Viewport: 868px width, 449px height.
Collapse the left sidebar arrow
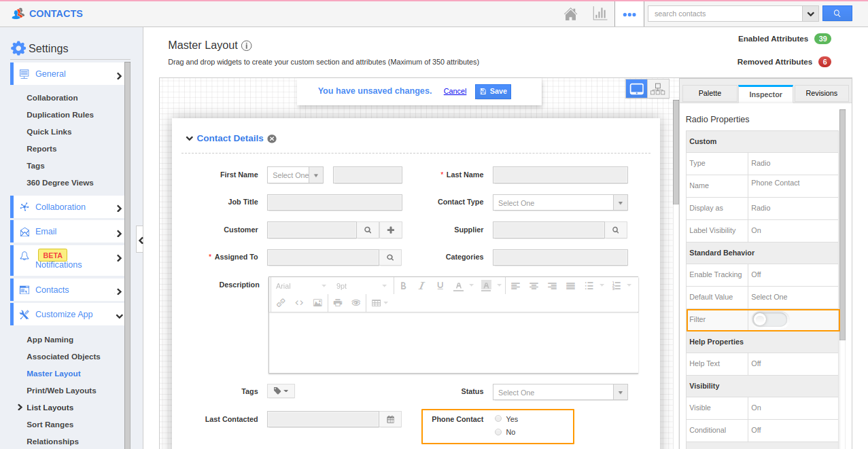click(140, 240)
